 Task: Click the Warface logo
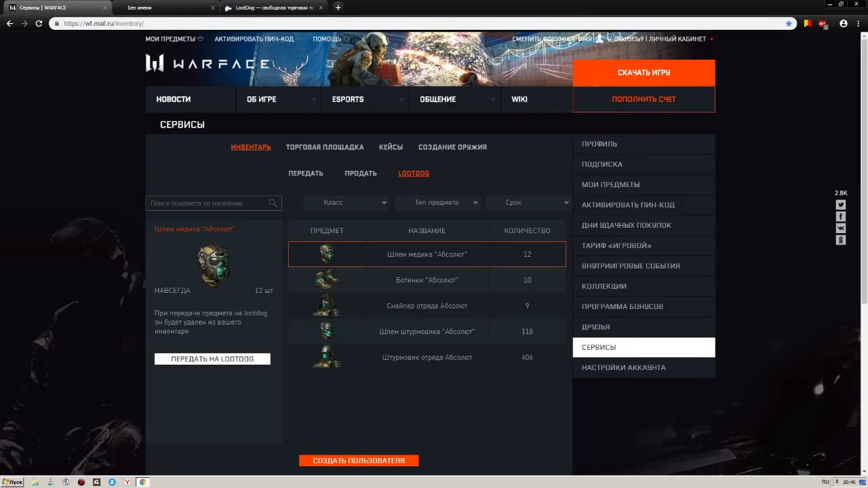point(208,64)
